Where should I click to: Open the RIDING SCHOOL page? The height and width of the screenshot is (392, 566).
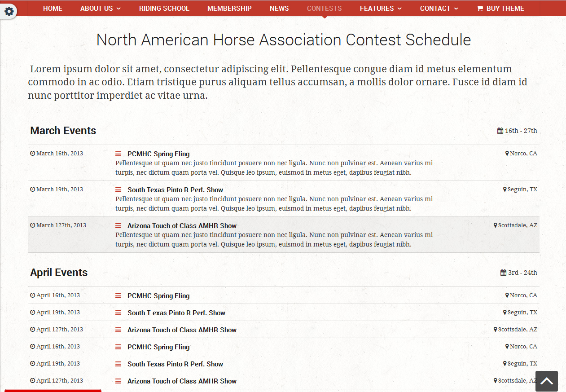point(164,8)
